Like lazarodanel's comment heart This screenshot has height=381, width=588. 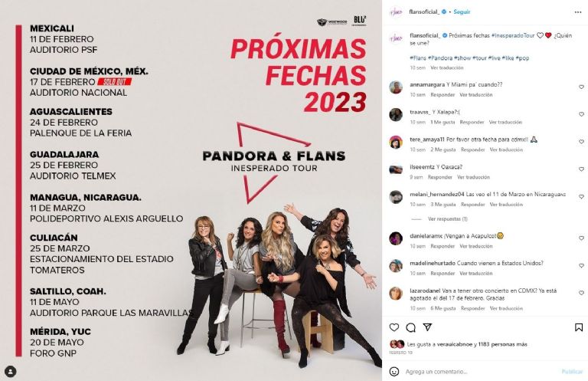tap(581, 293)
